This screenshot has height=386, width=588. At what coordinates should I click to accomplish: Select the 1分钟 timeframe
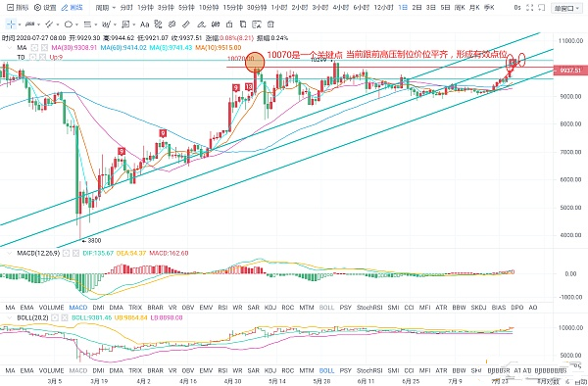point(145,7)
